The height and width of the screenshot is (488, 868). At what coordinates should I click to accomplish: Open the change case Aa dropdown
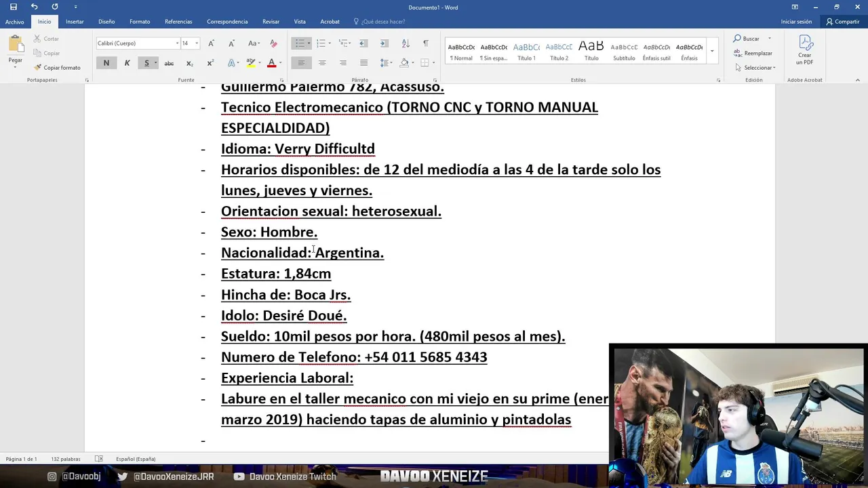[x=253, y=43]
